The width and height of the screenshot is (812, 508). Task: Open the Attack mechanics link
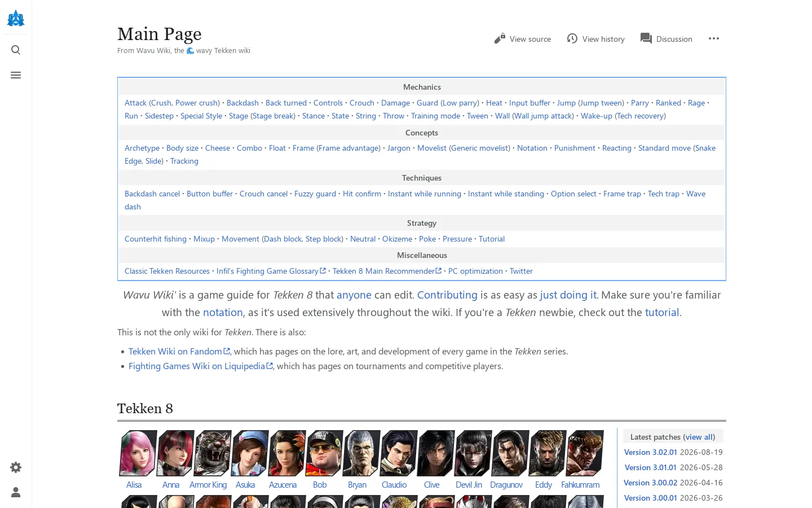pos(135,103)
